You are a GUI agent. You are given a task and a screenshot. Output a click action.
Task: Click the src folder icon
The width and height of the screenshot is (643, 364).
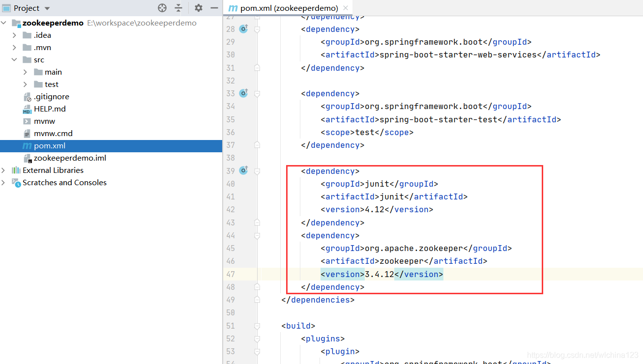click(27, 60)
